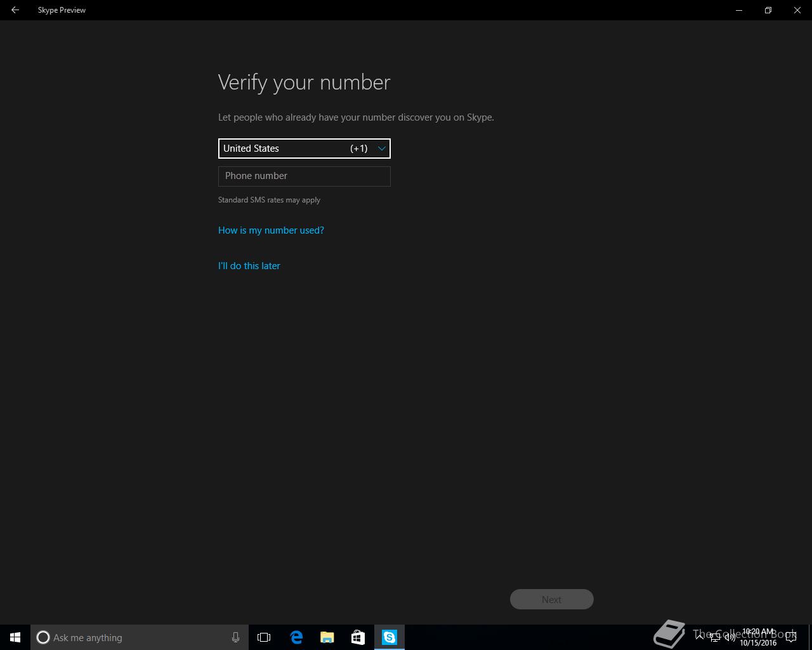Open the Windows Start menu
812x650 pixels.
pos(15,637)
